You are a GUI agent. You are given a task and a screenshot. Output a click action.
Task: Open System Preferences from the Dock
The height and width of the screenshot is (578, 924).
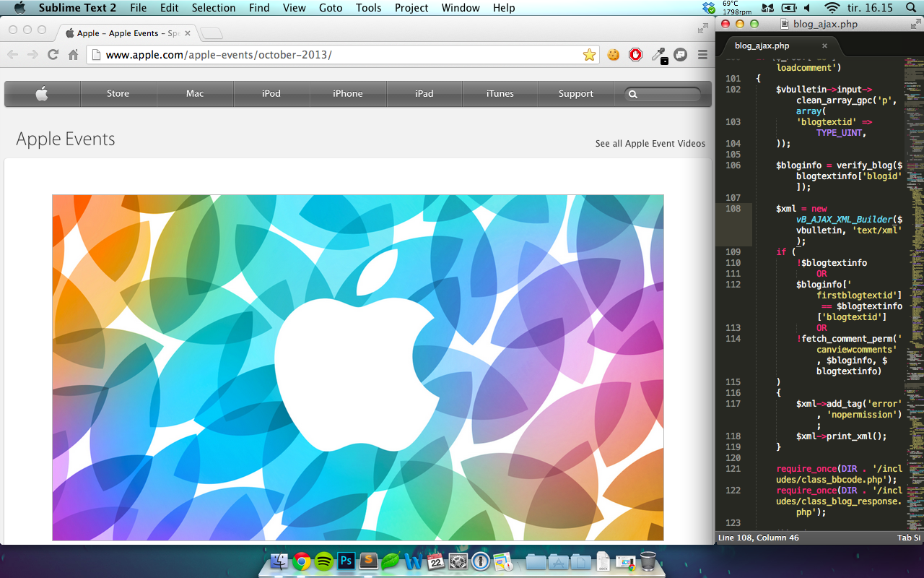pos(458,561)
